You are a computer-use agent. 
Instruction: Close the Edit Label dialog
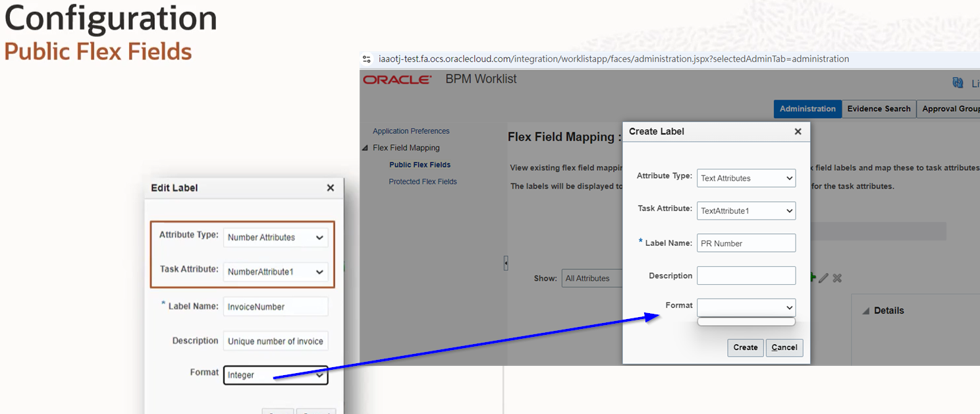[330, 187]
